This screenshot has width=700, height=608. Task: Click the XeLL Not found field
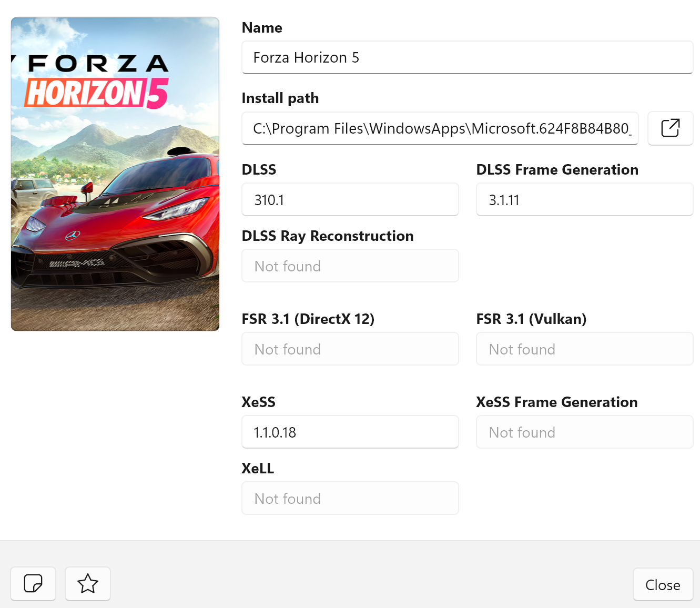coord(350,498)
